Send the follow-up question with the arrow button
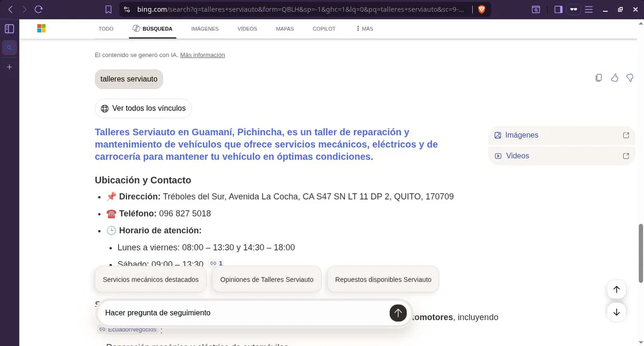This screenshot has width=644, height=346. 398,313
